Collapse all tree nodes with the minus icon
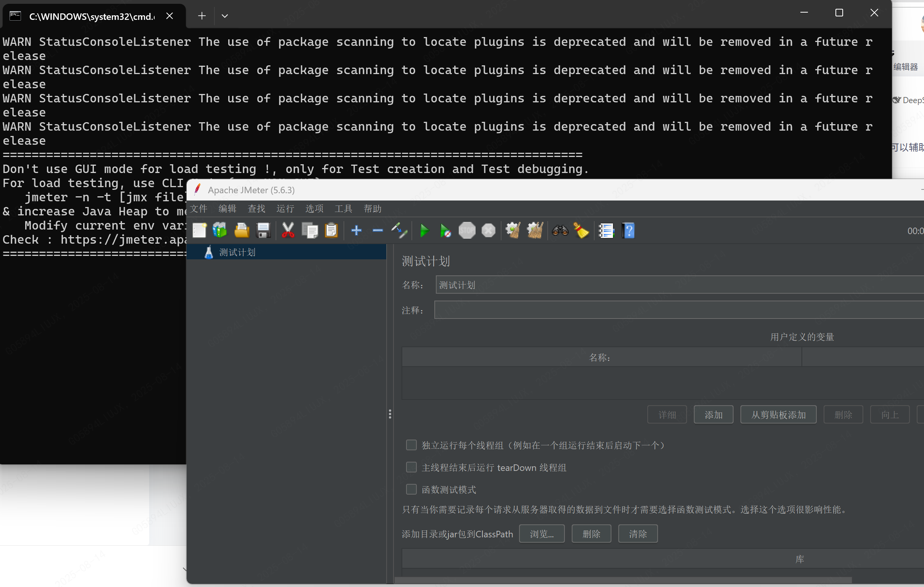Viewport: 924px width, 587px height. [377, 230]
